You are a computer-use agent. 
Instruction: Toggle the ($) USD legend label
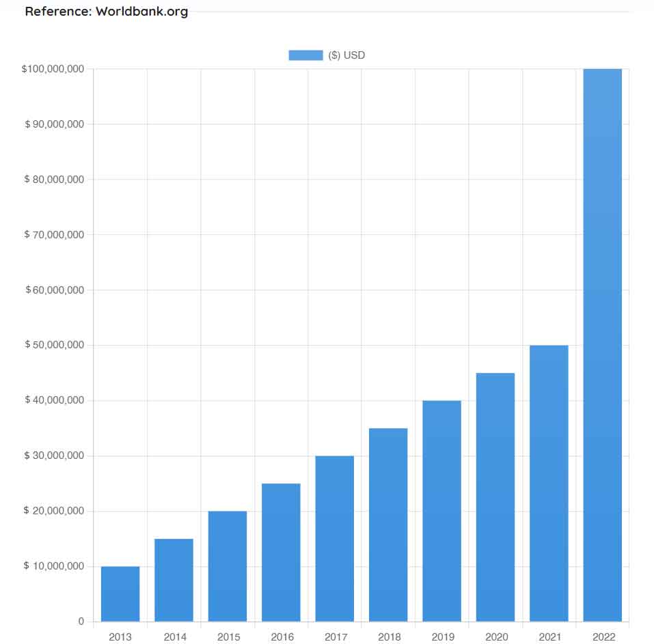pos(346,55)
